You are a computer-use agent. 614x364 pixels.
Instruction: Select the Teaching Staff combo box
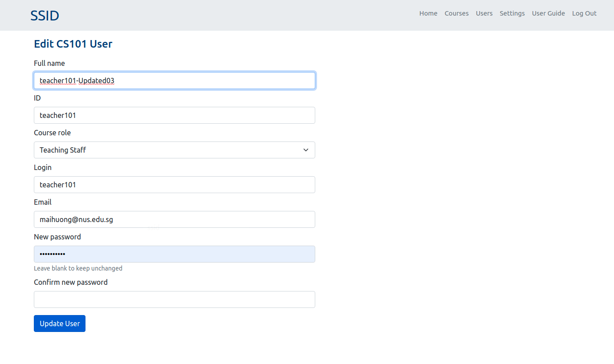(x=175, y=150)
